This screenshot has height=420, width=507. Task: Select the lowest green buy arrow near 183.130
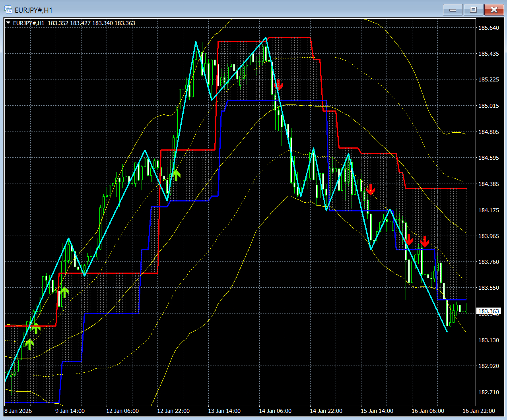tap(29, 344)
